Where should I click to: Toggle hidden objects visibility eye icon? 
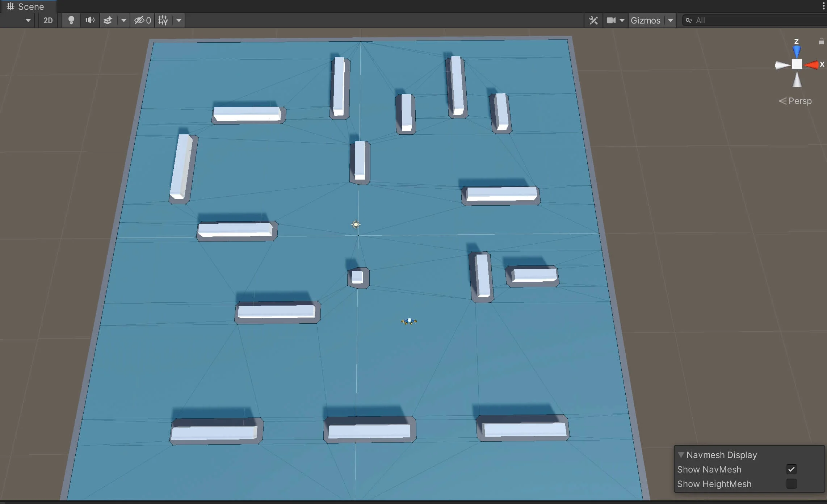point(142,20)
